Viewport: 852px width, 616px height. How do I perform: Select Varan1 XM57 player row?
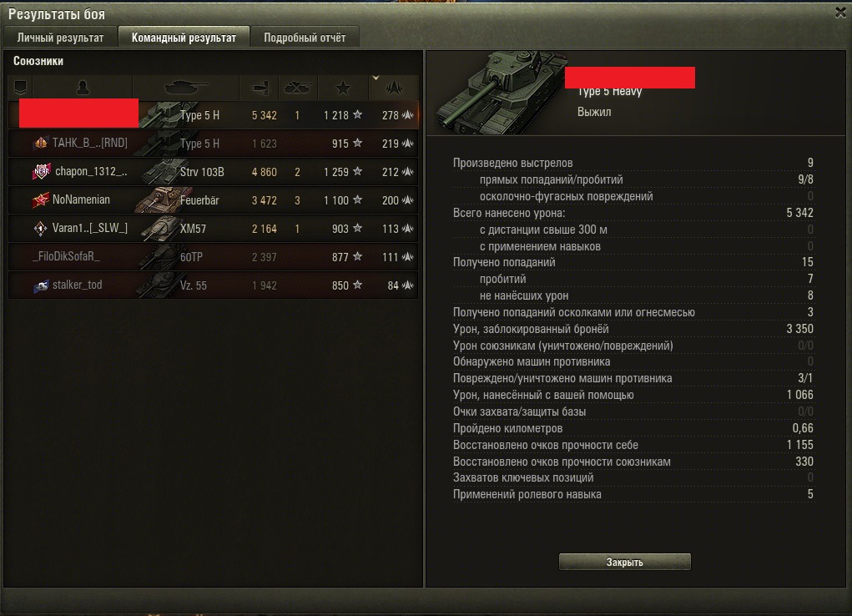point(213,229)
